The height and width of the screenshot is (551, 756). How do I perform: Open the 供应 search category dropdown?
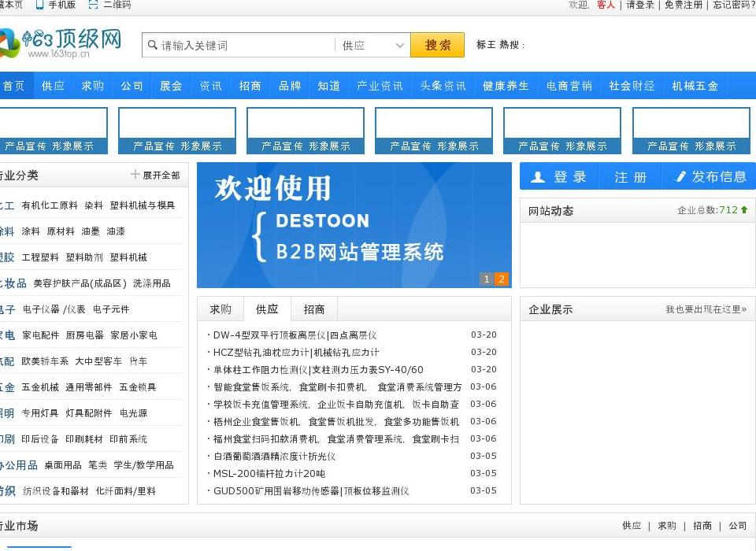coord(372,46)
